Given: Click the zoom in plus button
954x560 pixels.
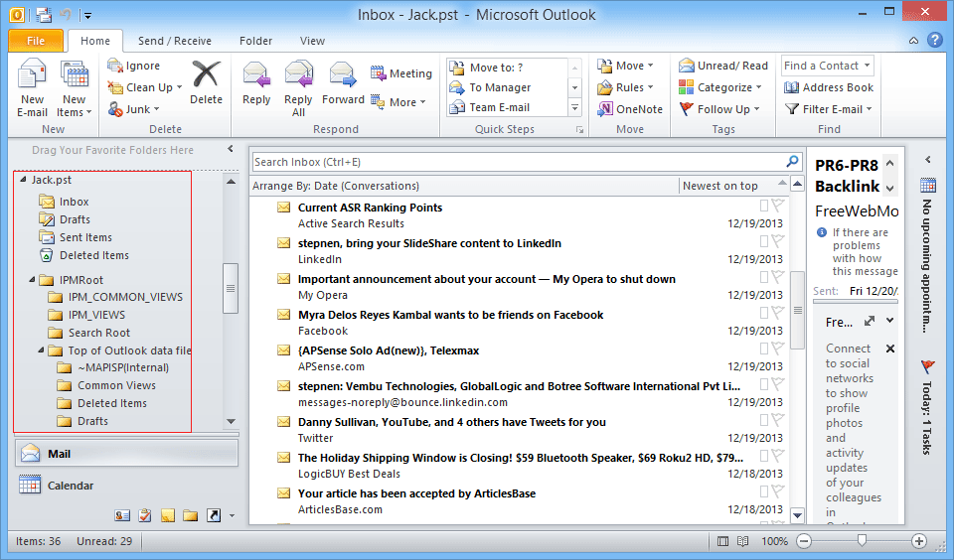Looking at the screenshot, I should (918, 541).
